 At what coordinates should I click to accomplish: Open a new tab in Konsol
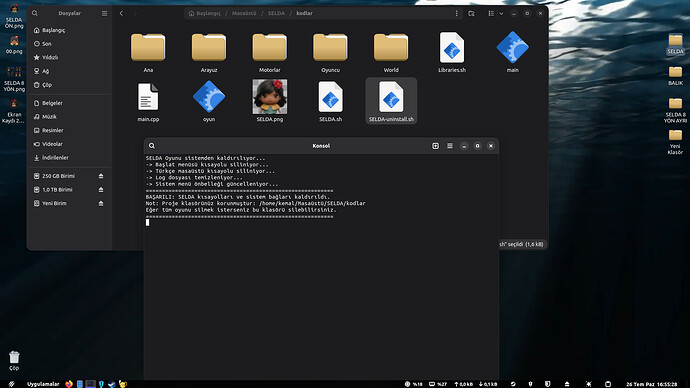[x=435, y=146]
